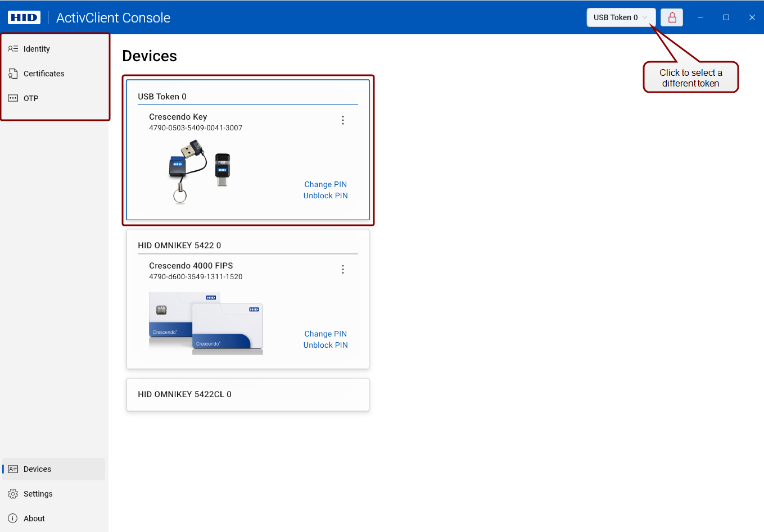The image size is (764, 532).
Task: Click the Identity icon in sidebar
Action: point(13,49)
